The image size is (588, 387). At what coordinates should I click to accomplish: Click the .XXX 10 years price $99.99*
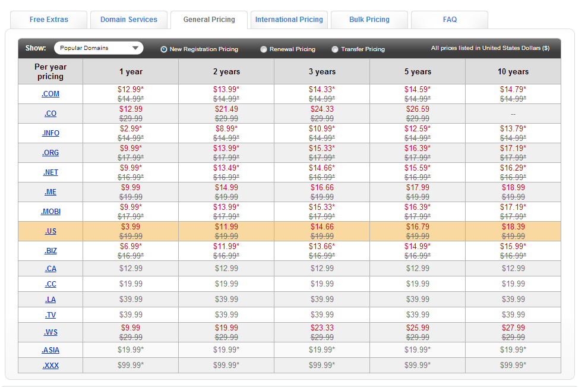coord(513,365)
